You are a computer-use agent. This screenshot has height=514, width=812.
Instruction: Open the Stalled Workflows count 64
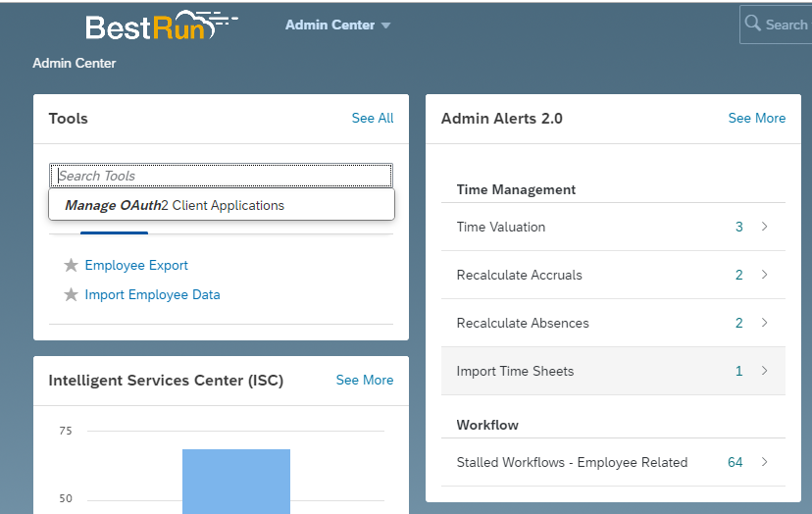tap(735, 463)
